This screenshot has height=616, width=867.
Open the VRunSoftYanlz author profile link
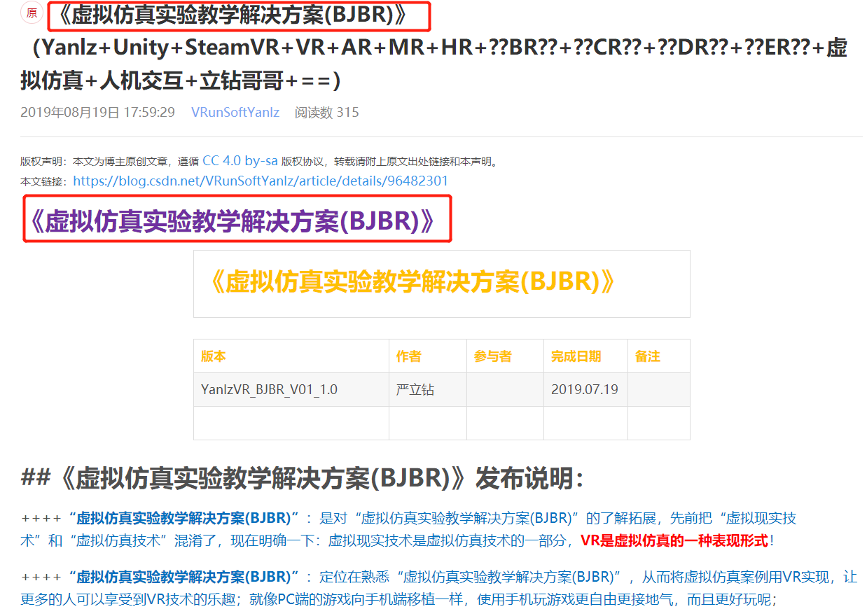[235, 112]
